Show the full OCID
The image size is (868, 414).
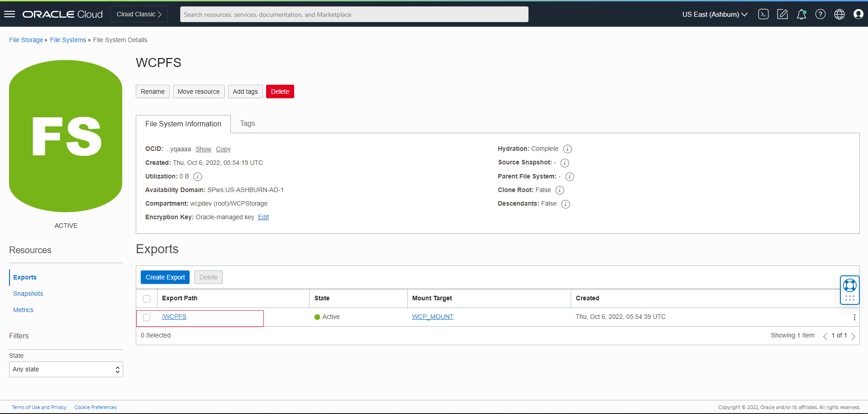(x=203, y=149)
